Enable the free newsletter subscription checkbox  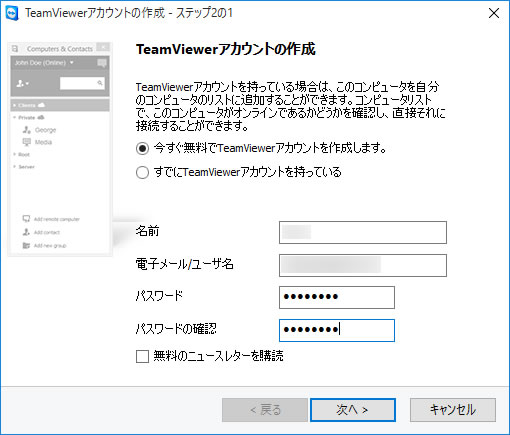pos(142,356)
